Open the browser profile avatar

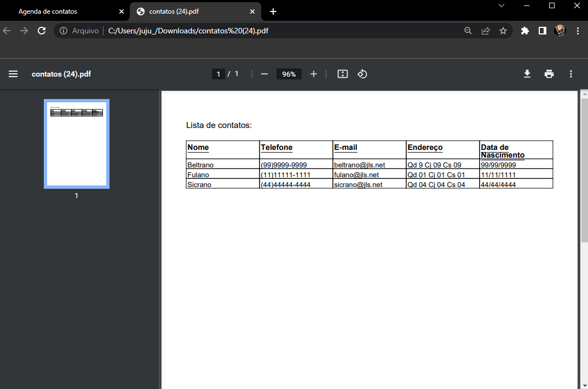(560, 31)
